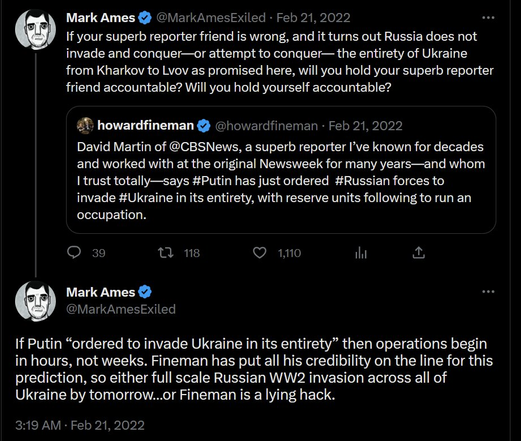This screenshot has height=441, width=521.
Task: Open tweet analytics bar chart icon
Action: [x=361, y=253]
